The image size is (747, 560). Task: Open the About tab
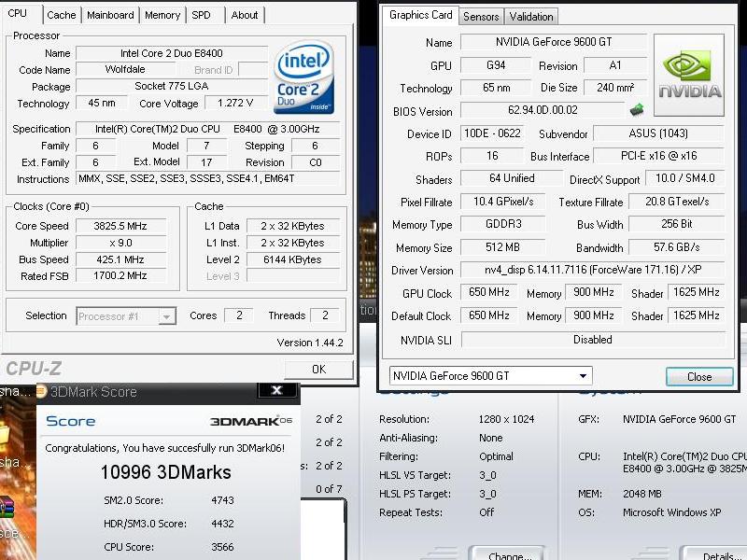click(245, 15)
